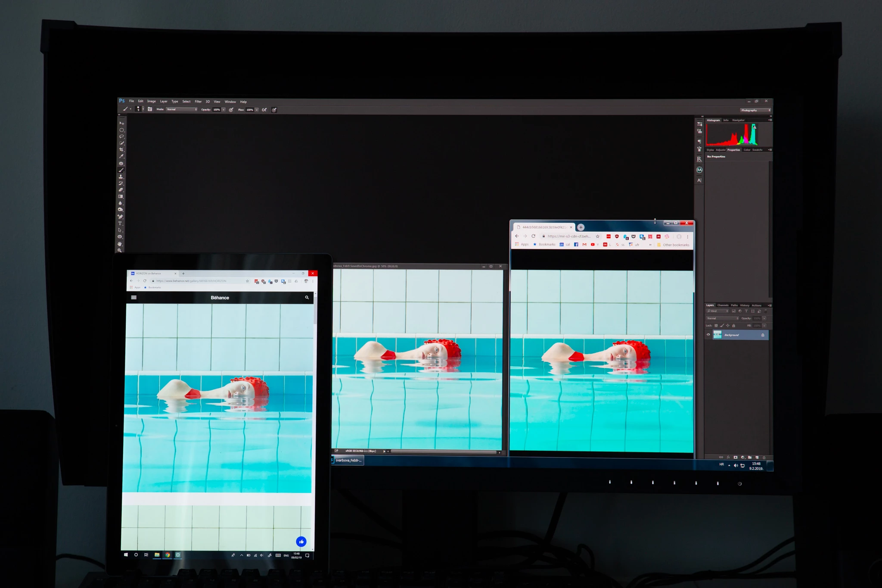This screenshot has width=882, height=588.
Task: Select the Lasso tool
Action: click(x=121, y=136)
